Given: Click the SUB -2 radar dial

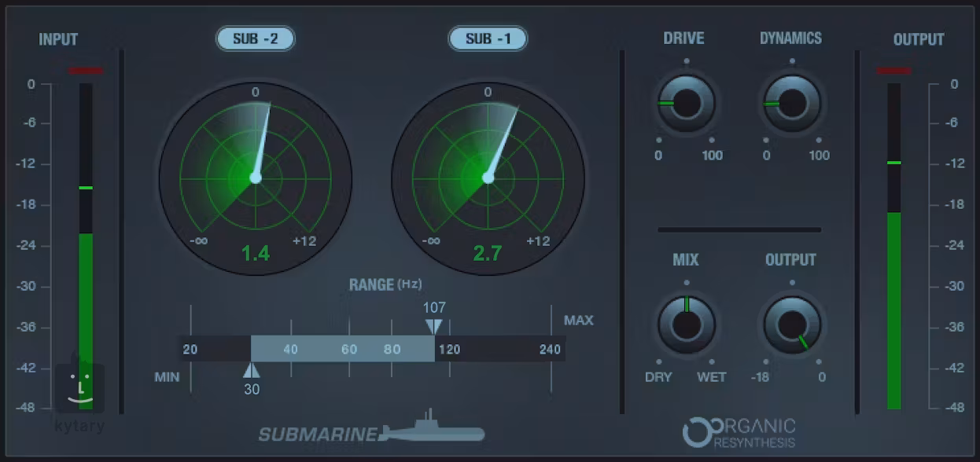Looking at the screenshot, I should (x=255, y=178).
